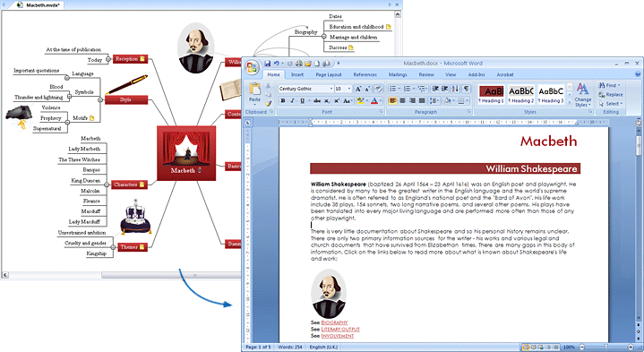
Task: Toggle show/hide paragraph marks
Action: (466, 89)
